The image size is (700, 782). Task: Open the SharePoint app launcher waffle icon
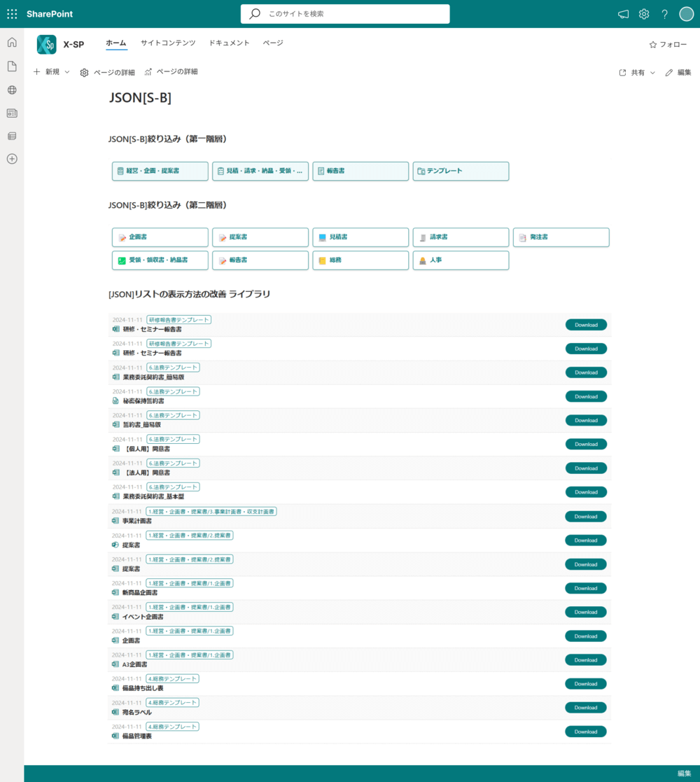tap(12, 14)
